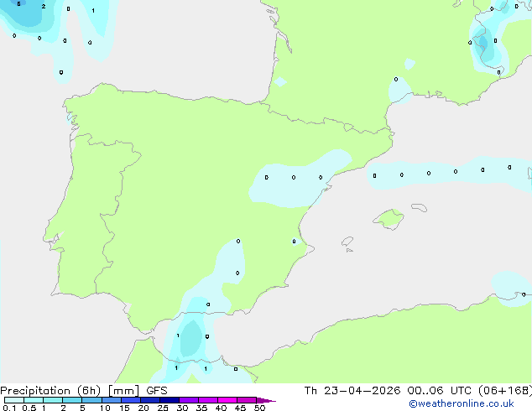Click the 20–25 mm dark blue swatch
This screenshot has width=532, height=411.
coord(150,400)
